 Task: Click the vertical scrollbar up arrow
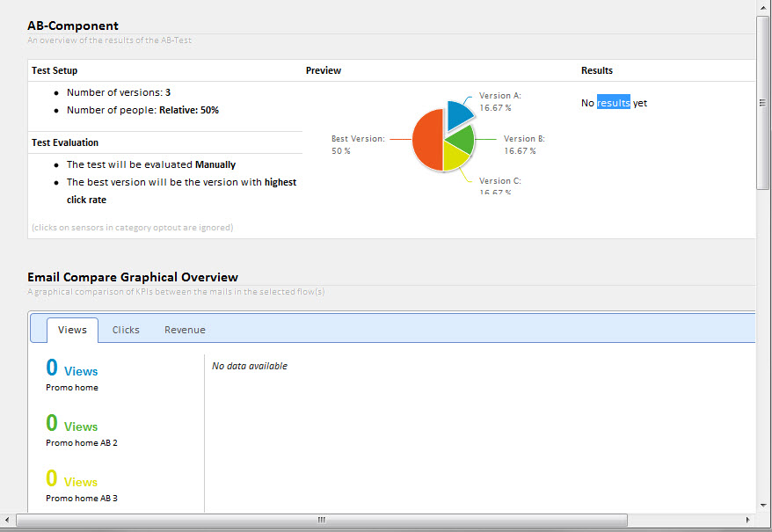pos(762,7)
